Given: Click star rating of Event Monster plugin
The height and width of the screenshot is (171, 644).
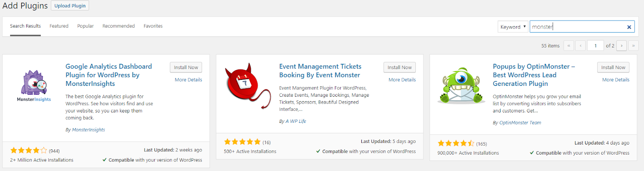Looking at the screenshot, I should point(242,142).
